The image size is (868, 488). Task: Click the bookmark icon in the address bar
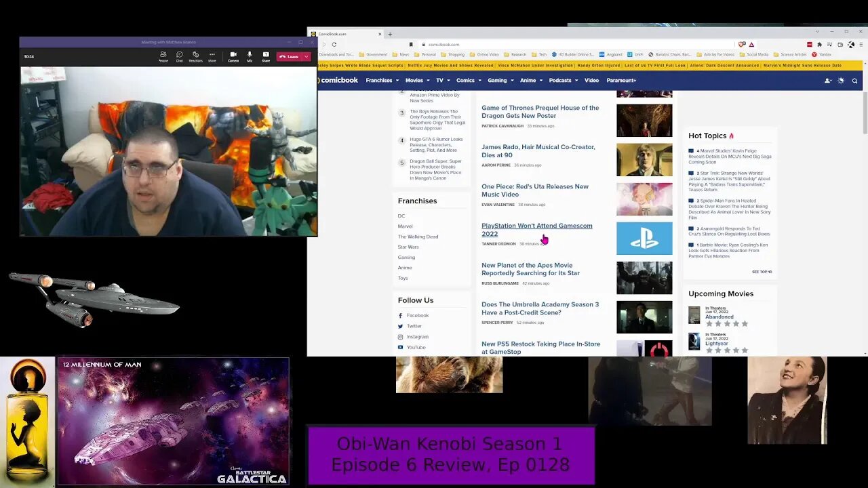[x=410, y=44]
